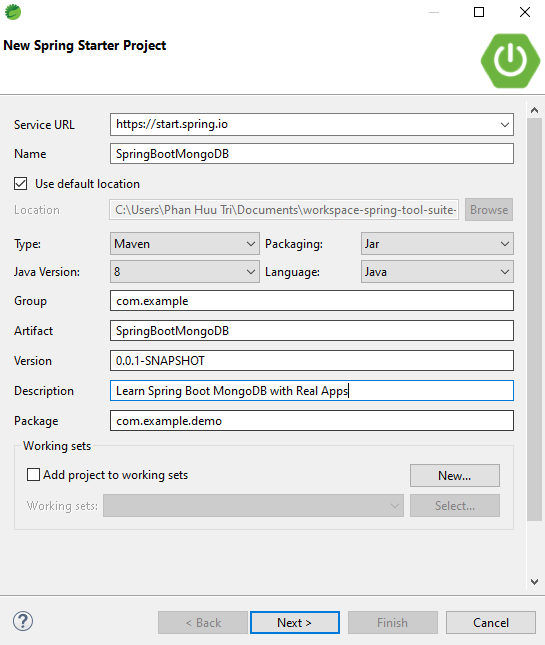
Task: Click the Spring leaf window icon
Action: pos(13,12)
